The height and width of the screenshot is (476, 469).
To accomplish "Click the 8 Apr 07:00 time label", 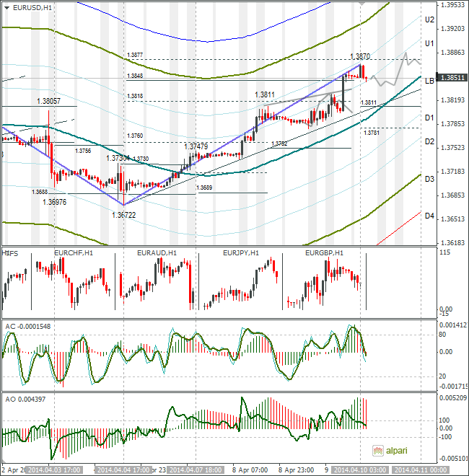I will pyautogui.click(x=250, y=470).
